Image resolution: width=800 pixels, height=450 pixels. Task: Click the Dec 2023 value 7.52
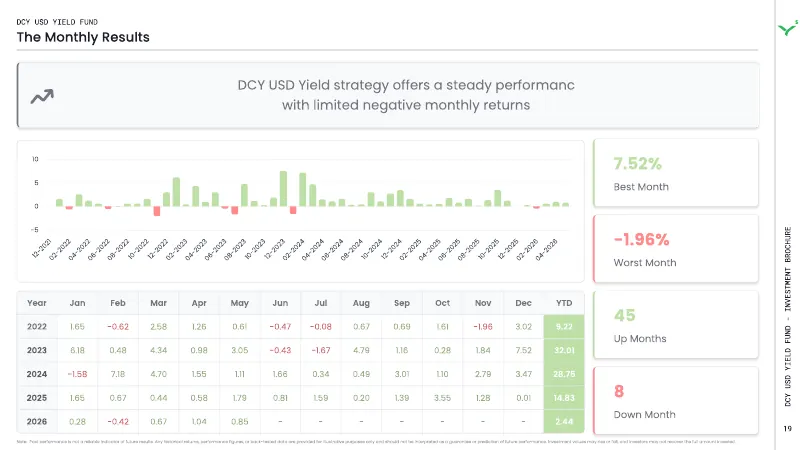click(523, 351)
